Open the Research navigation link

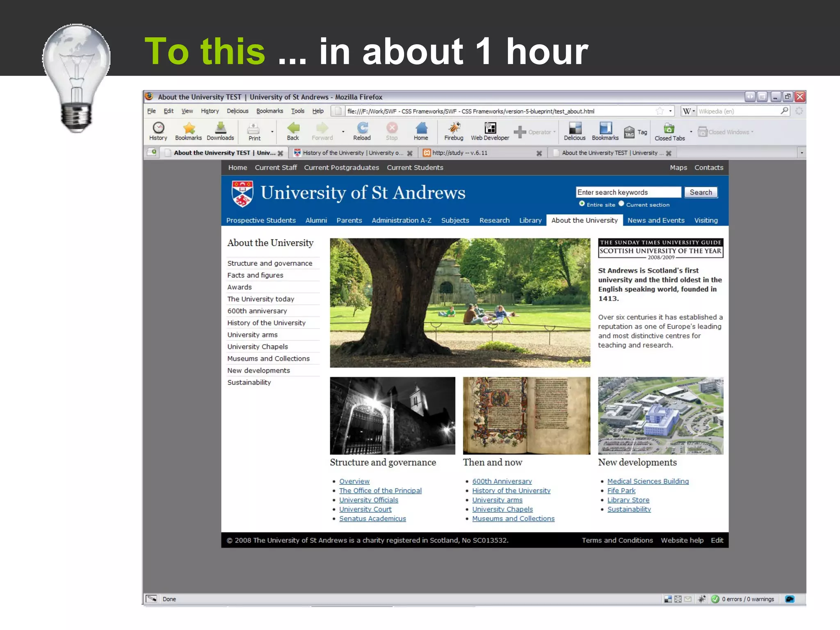494,220
